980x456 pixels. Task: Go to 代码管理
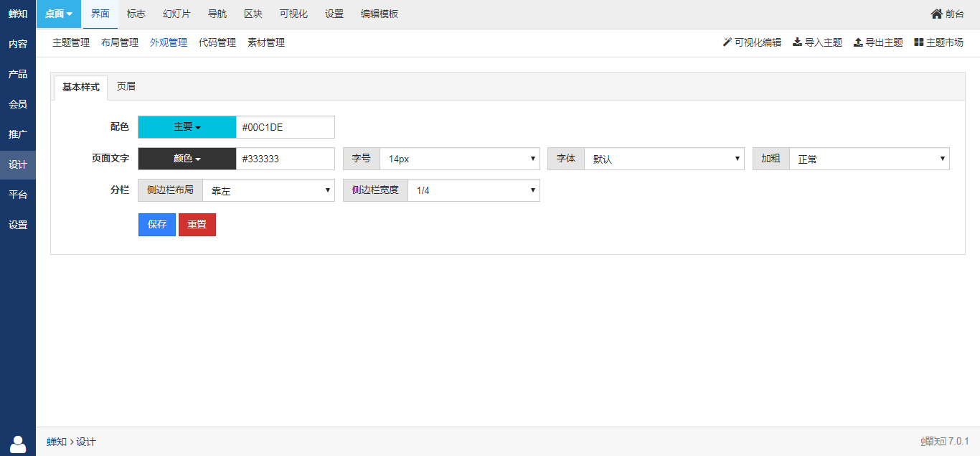(x=217, y=42)
